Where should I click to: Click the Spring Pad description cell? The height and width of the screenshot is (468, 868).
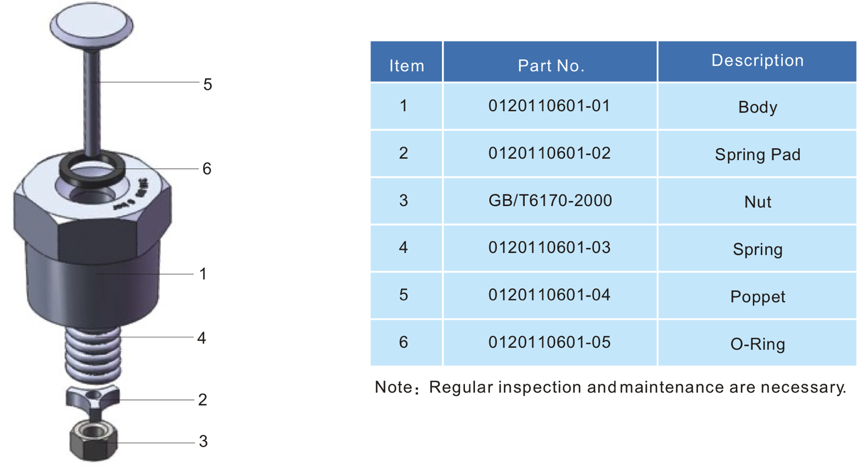tap(757, 154)
